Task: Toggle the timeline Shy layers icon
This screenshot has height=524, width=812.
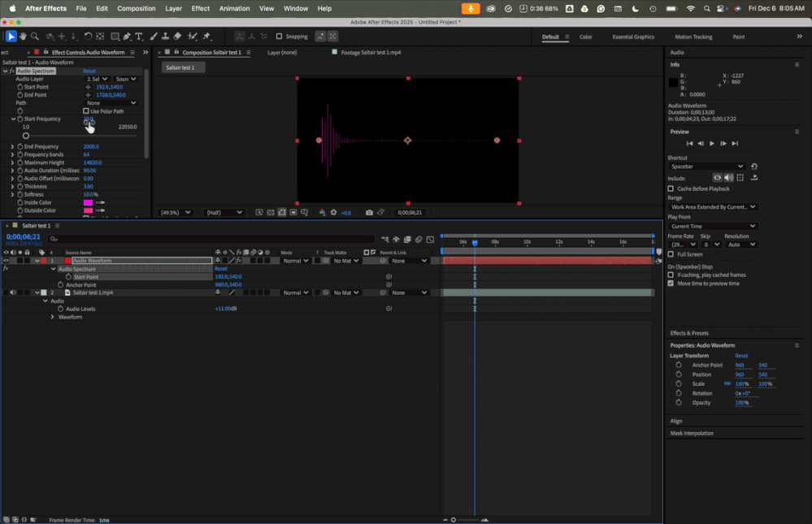Action: tap(396, 239)
